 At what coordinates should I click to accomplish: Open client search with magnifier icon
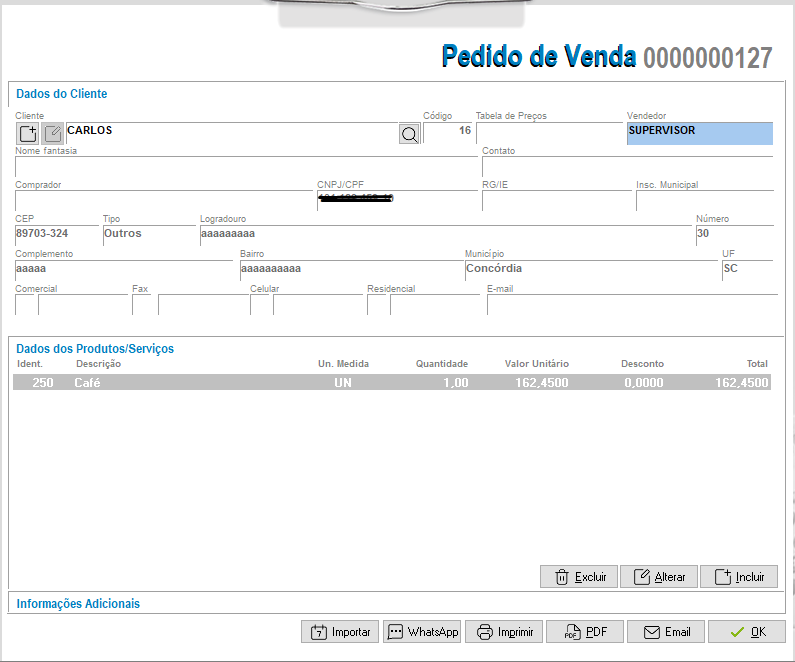click(409, 134)
